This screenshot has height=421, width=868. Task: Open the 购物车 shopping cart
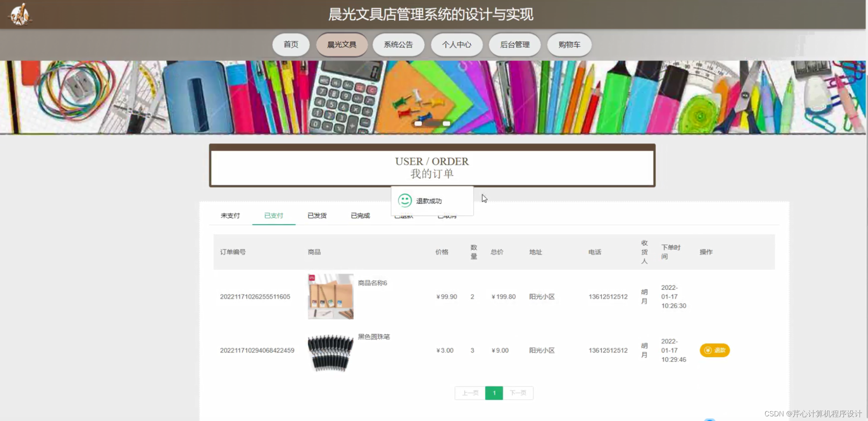click(569, 45)
